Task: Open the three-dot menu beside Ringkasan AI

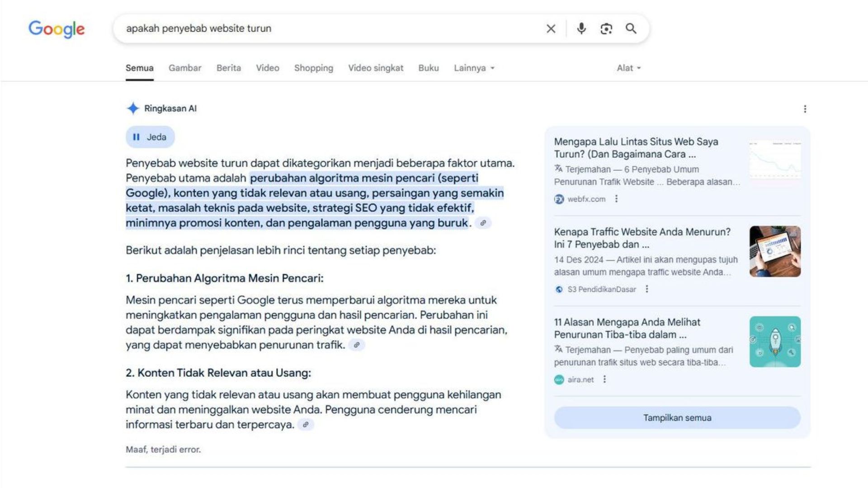Action: (x=804, y=108)
